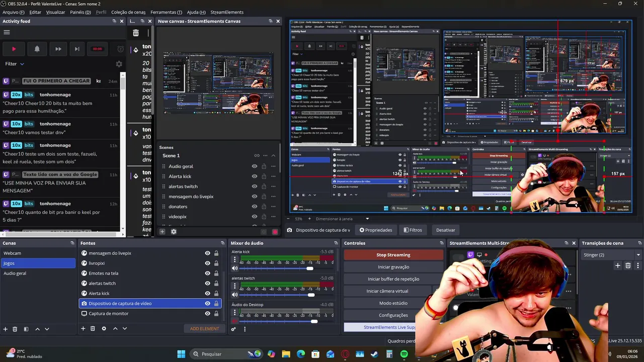Lock the alertas twitch canvas layer

point(263,187)
